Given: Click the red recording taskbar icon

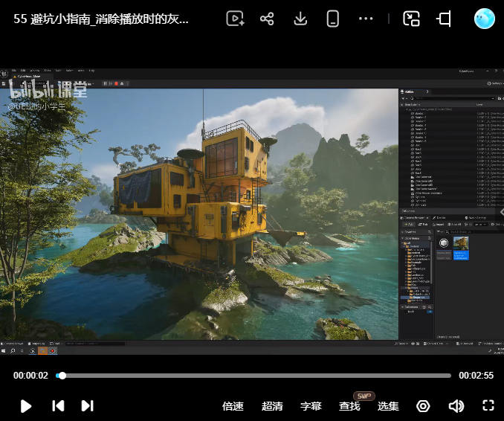Looking at the screenshot, I should [x=53, y=351].
